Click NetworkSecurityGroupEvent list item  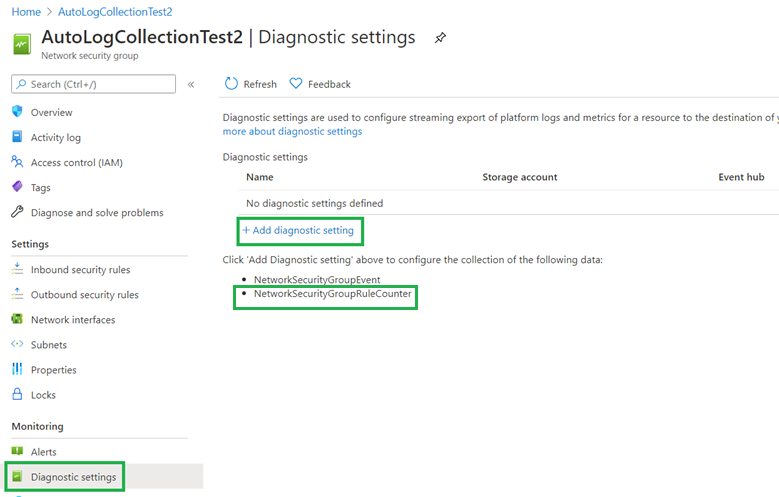point(317,280)
